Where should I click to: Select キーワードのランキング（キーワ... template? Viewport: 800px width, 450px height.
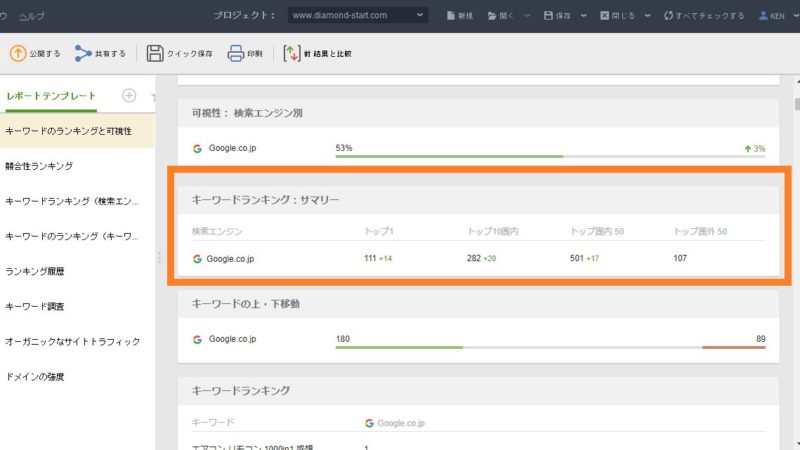[78, 236]
